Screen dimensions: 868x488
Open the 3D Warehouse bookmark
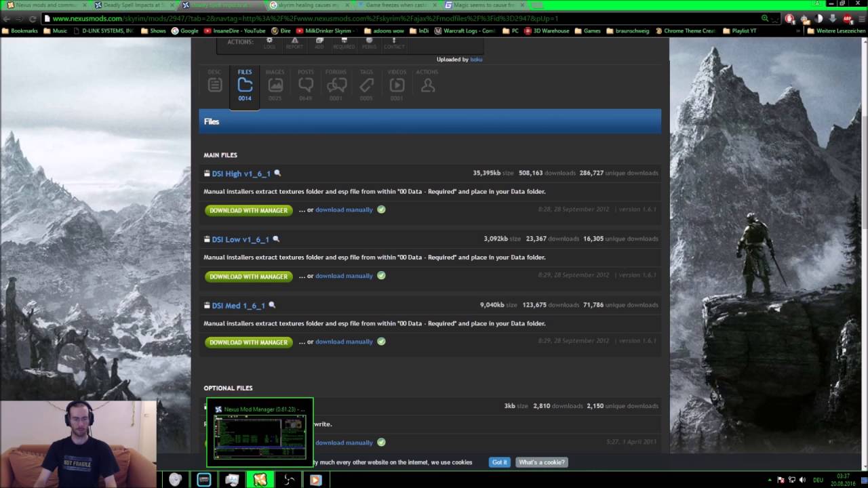click(x=547, y=30)
